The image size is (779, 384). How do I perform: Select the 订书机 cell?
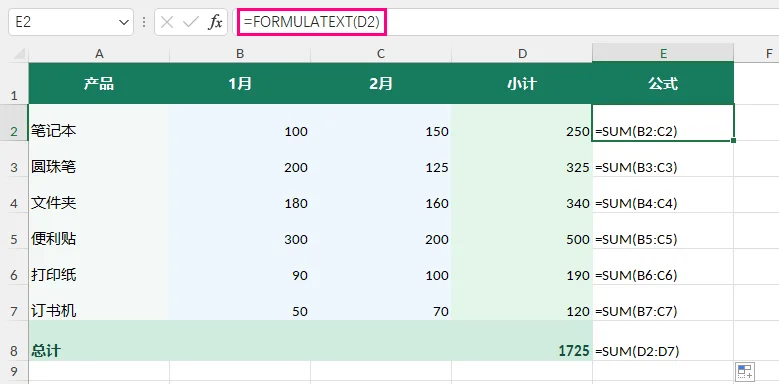point(99,303)
